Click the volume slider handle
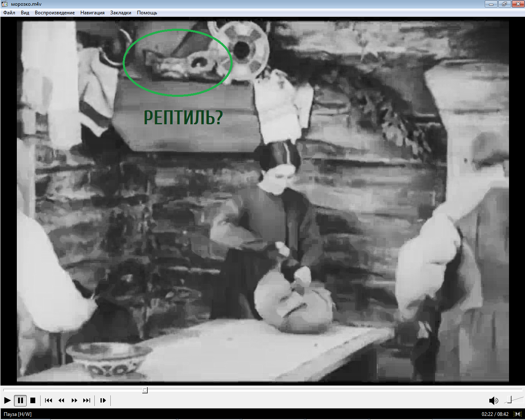Viewport: 525px width, 420px height. (x=510, y=399)
